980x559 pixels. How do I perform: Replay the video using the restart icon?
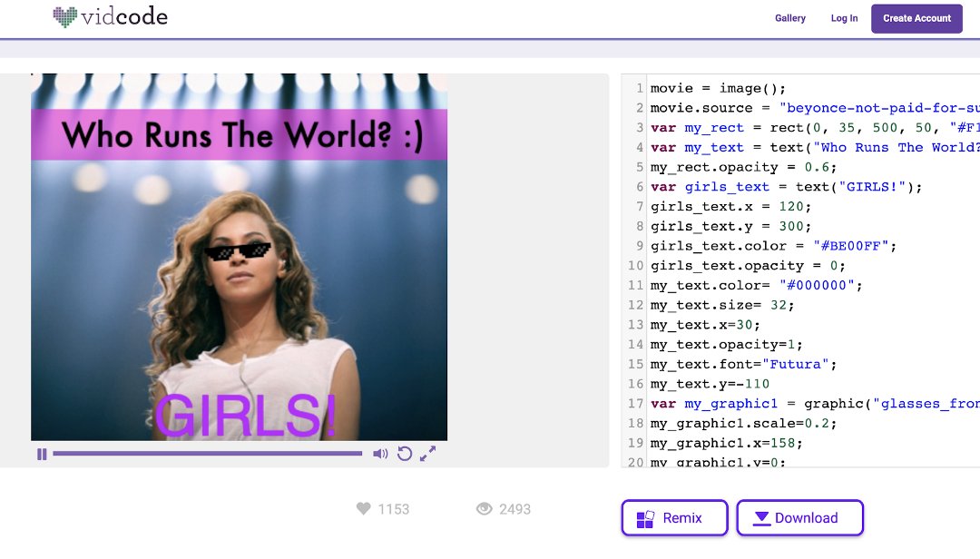pyautogui.click(x=405, y=453)
